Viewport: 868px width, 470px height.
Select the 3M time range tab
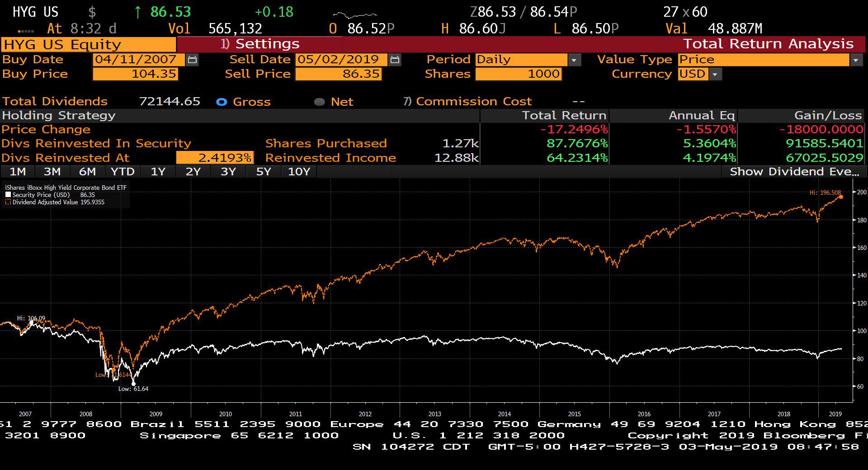click(52, 172)
